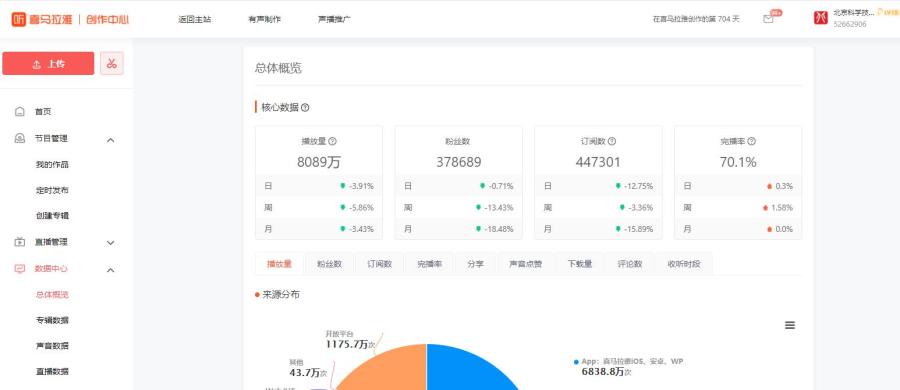Click help icon beside 完播率 card title
Screen dimensions: 900x390
(x=751, y=141)
